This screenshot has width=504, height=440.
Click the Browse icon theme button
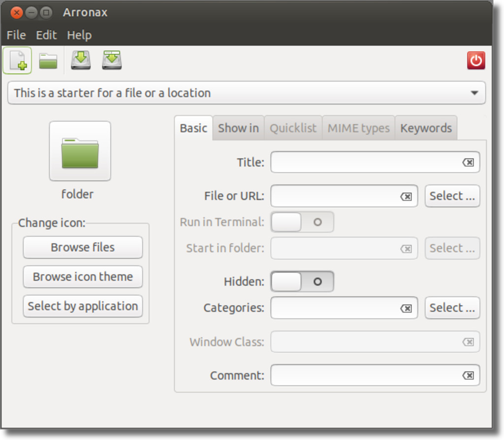pos(83,277)
